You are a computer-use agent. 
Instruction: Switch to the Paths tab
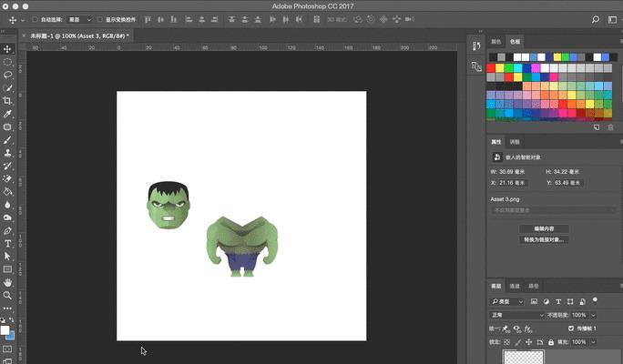[534, 286]
